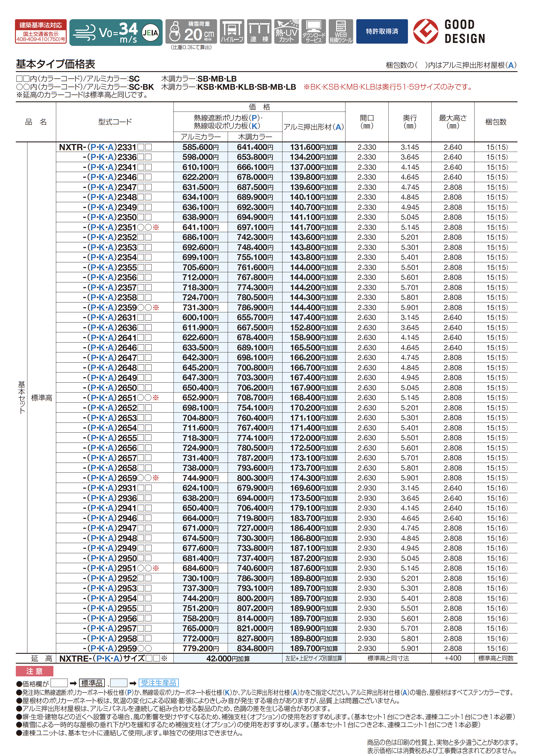
Task: Click the light-blue made-to-order color box in legend
Action: coord(119,683)
